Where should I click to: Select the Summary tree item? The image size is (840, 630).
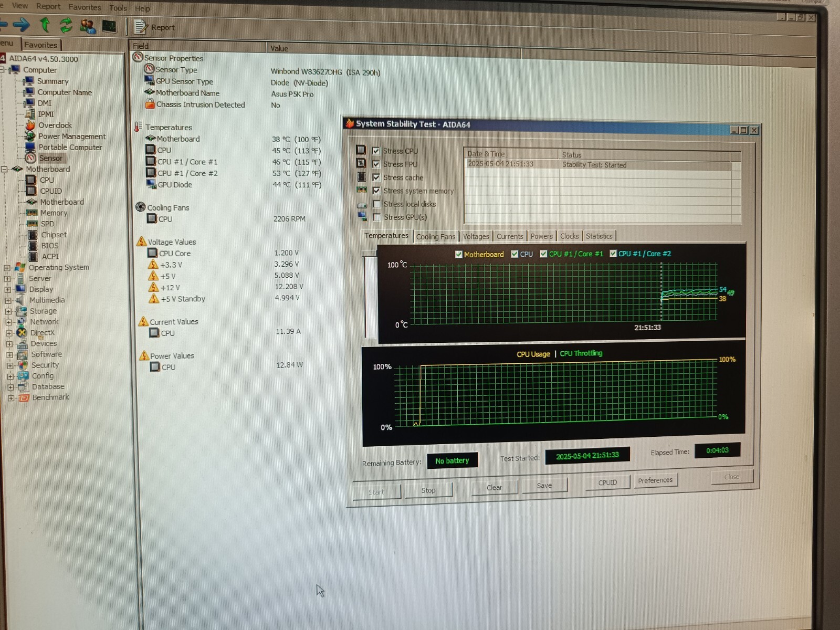52,81
